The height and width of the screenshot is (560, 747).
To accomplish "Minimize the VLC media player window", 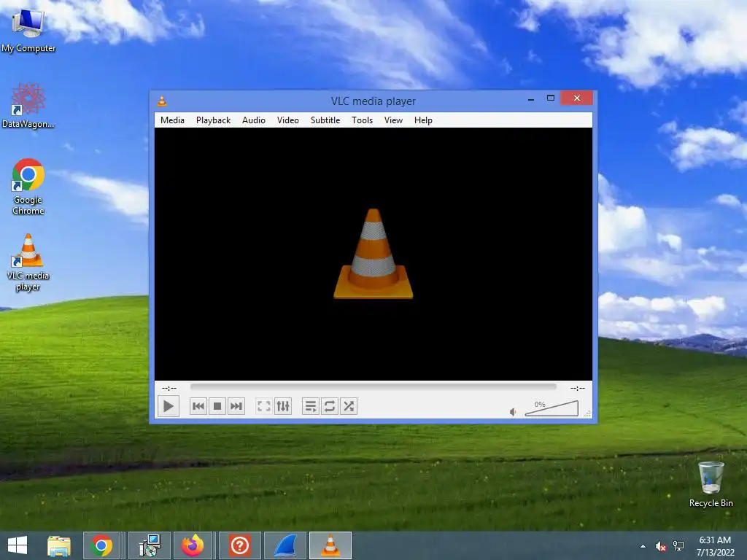I will click(x=531, y=99).
